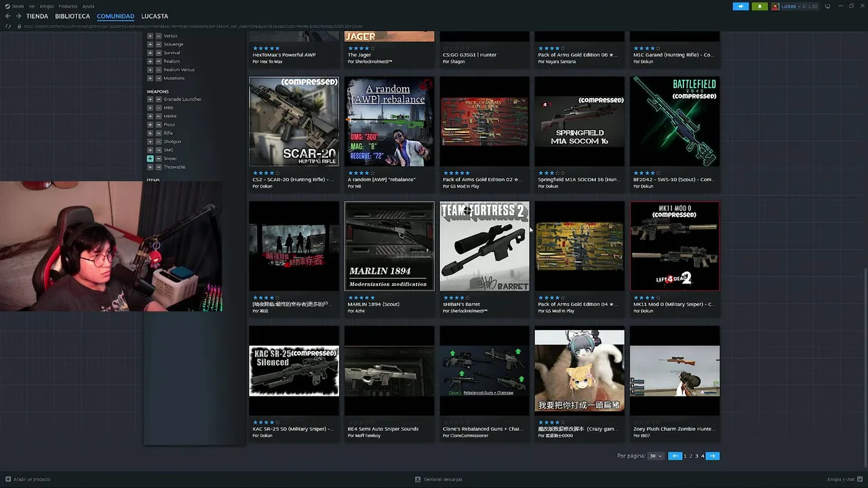Open the Zoey Plush Charm thumbnail
This screenshot has width=868, height=488.
[x=675, y=371]
